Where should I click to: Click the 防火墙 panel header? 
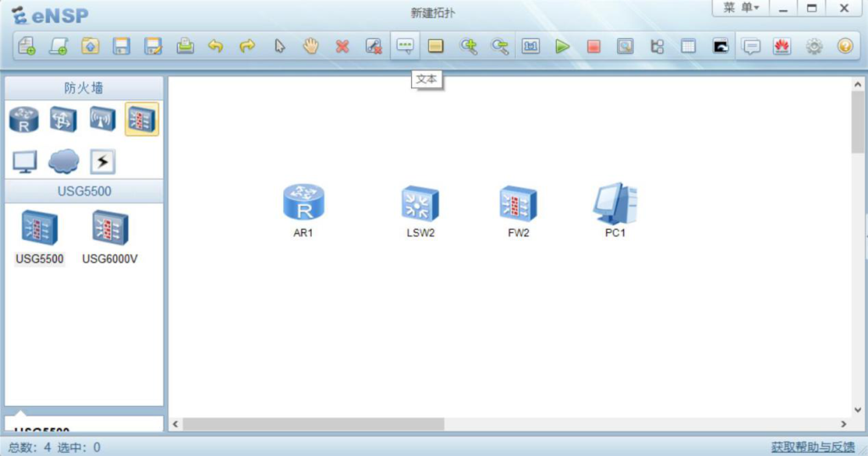pyautogui.click(x=84, y=88)
